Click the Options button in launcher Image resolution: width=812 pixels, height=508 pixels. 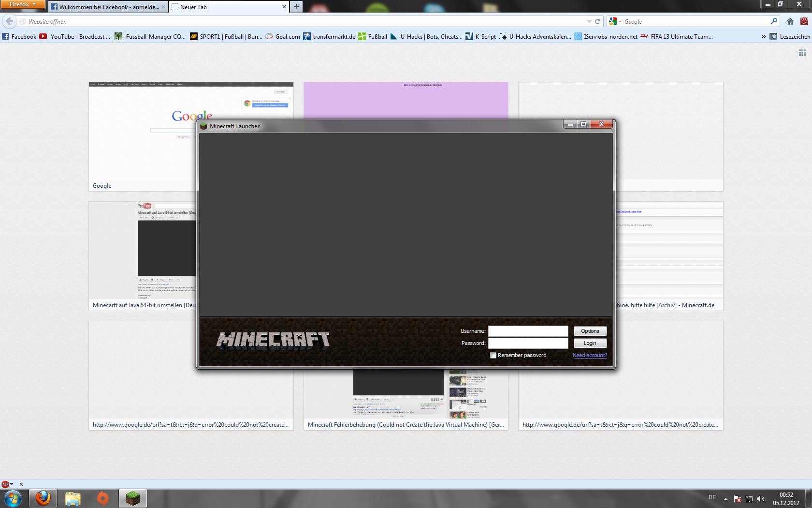[590, 331]
